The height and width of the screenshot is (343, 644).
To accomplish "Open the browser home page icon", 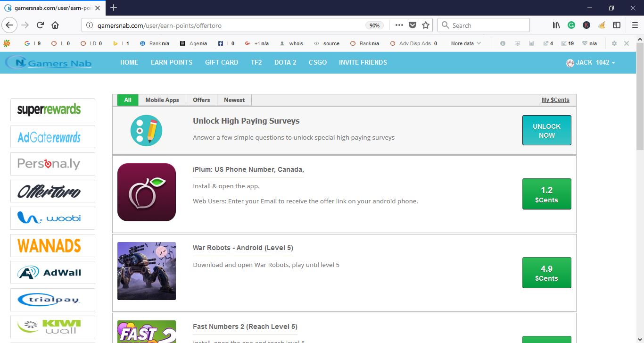I will click(x=55, y=25).
